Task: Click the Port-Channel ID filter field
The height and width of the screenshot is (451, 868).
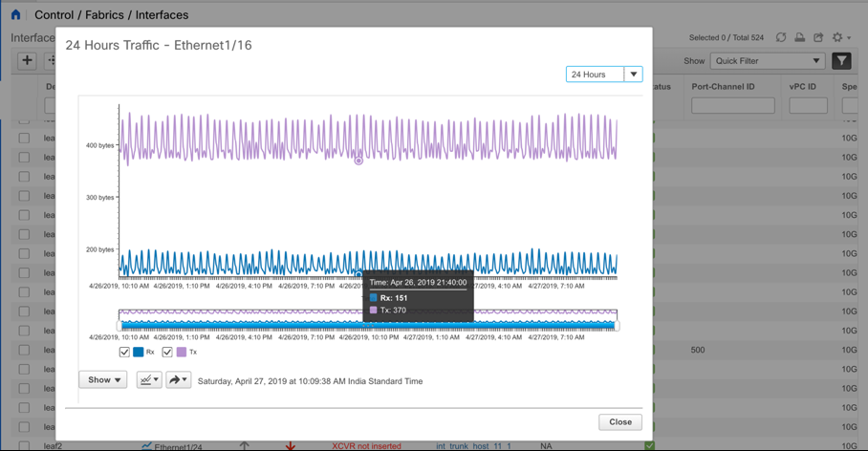Action: tap(732, 106)
